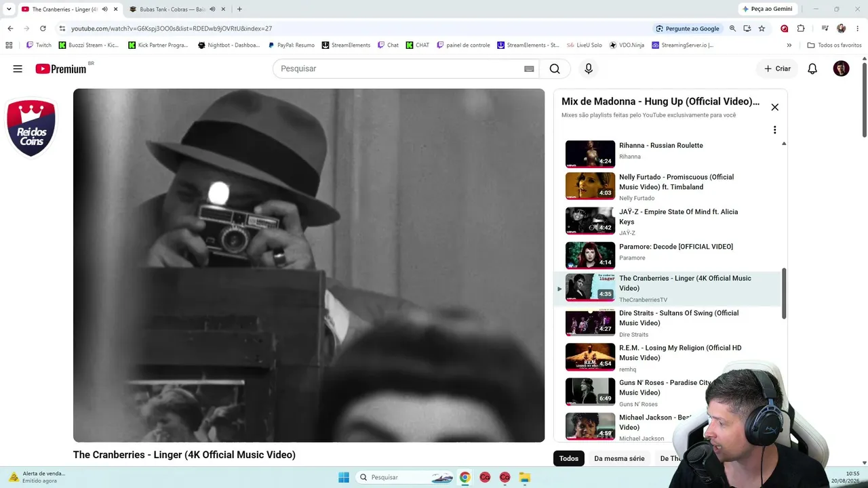The height and width of the screenshot is (488, 868).
Task: Click the TheCranberriesTV channel name
Action: pos(643,300)
